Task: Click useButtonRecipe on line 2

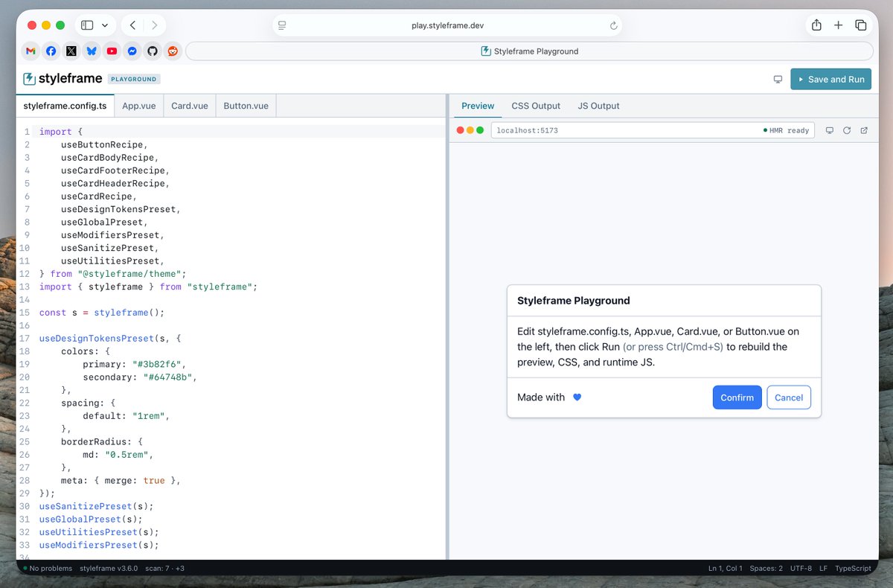Action: (102, 144)
